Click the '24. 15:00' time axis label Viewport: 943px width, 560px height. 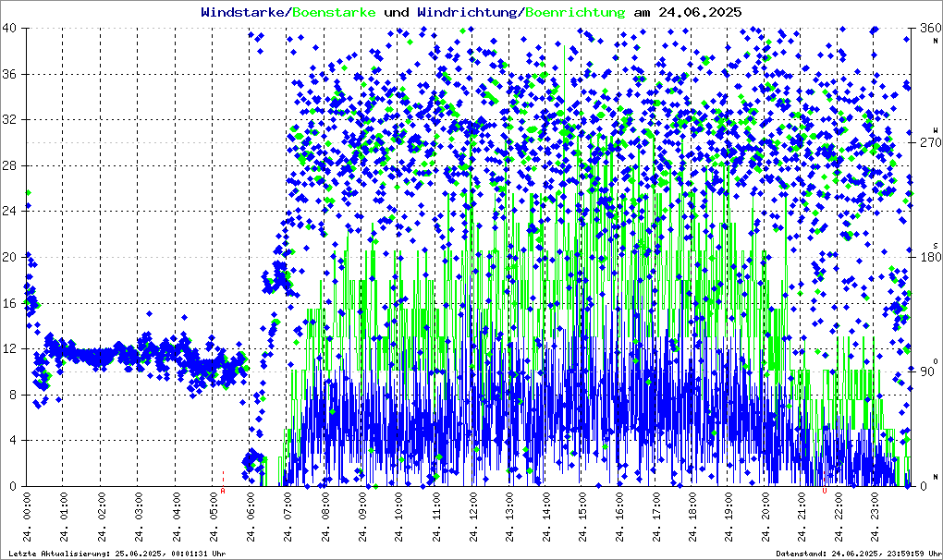pos(582,517)
